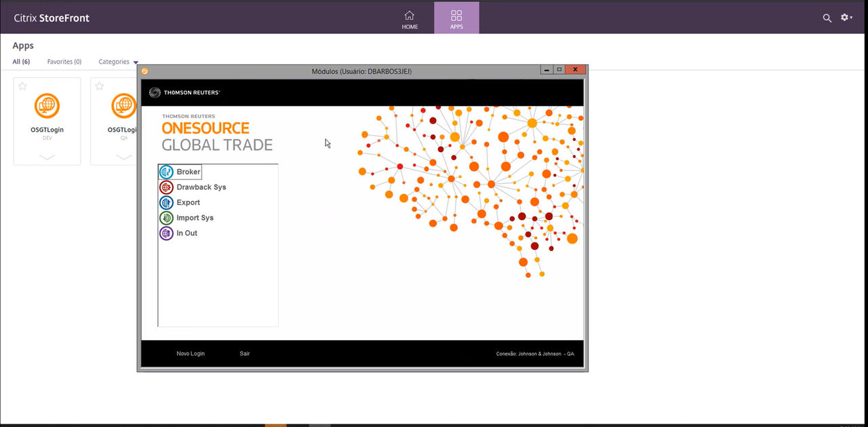Open the Broker module icon
The image size is (868, 427).
(166, 172)
